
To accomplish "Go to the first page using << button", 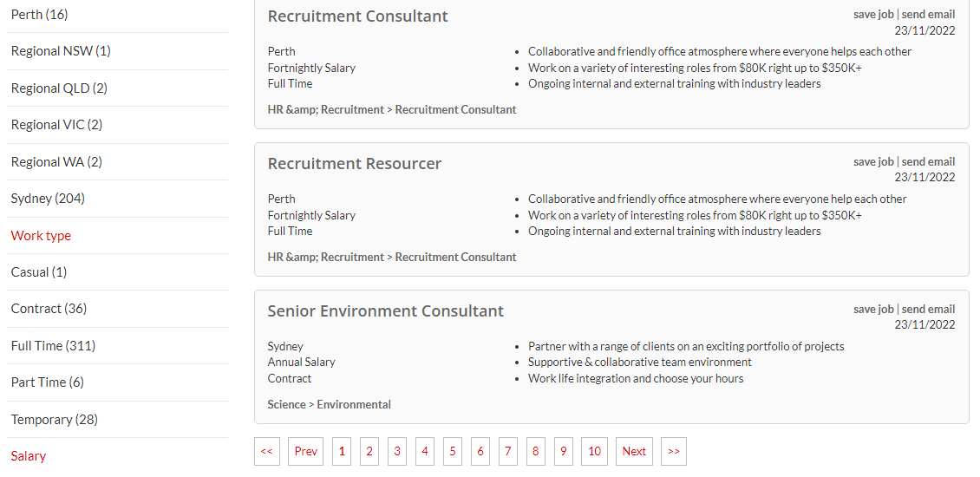I will coord(266,451).
